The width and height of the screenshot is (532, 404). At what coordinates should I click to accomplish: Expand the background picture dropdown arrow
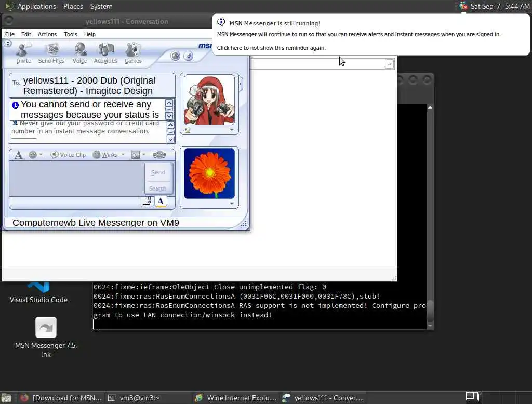[144, 155]
